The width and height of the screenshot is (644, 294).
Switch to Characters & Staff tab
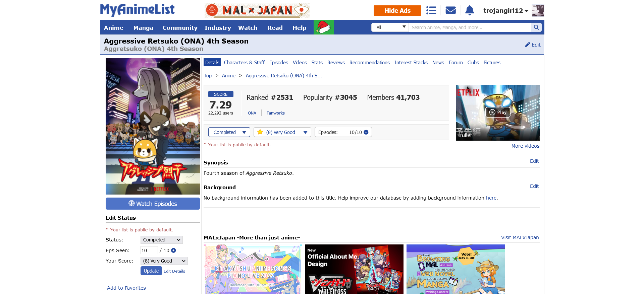pos(244,63)
